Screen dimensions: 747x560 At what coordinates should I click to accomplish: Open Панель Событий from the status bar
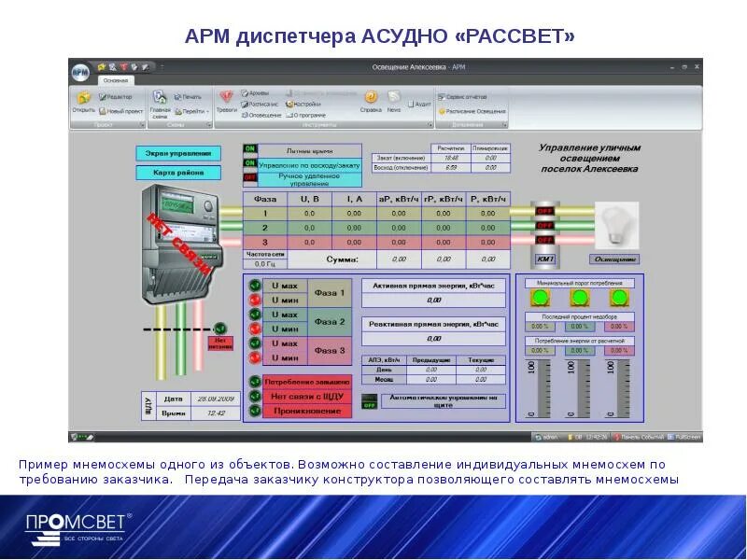pos(638,437)
